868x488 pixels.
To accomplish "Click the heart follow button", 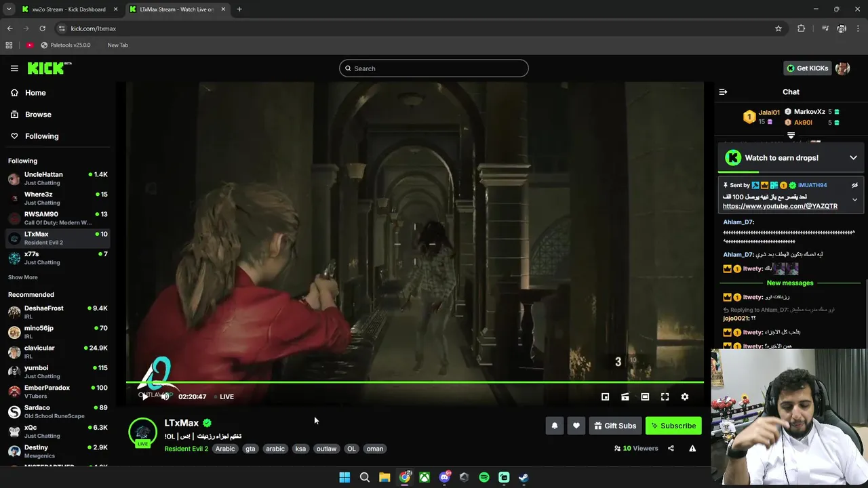I will tap(576, 426).
